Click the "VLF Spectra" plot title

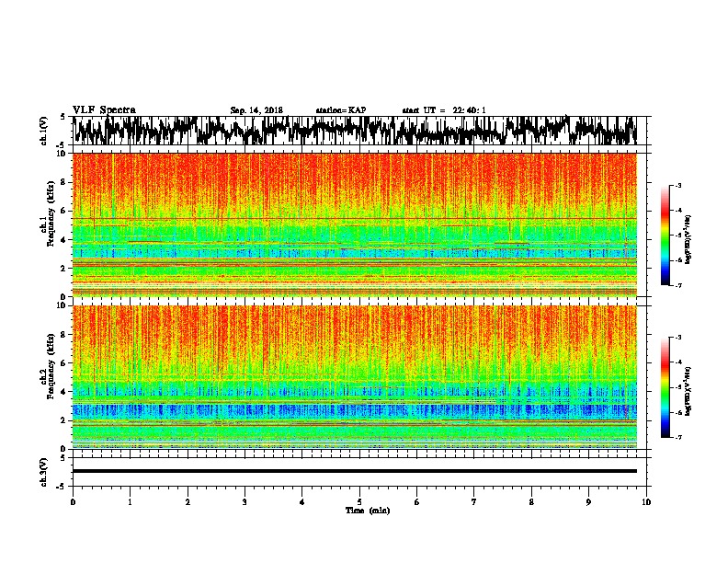coord(104,110)
